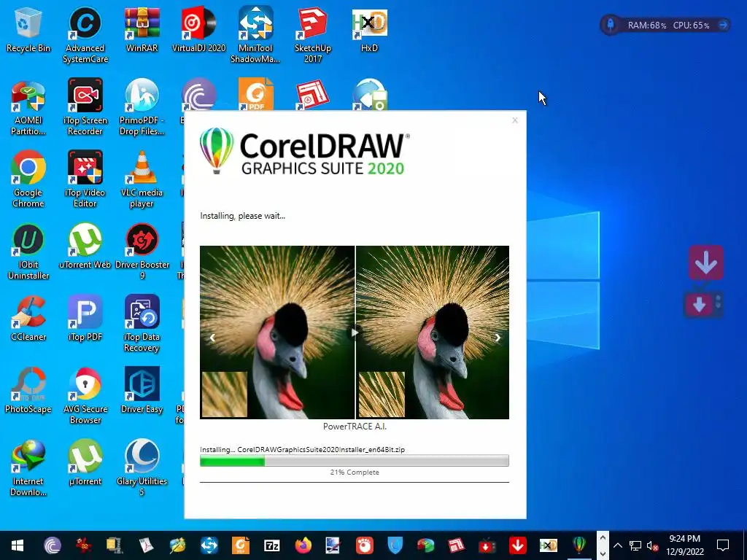Open PhotoScape desktop shortcut
The width and height of the screenshot is (747, 560).
28,392
